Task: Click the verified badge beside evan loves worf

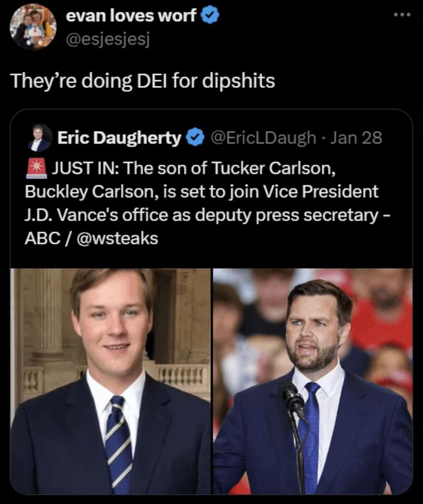Action: pos(210,16)
